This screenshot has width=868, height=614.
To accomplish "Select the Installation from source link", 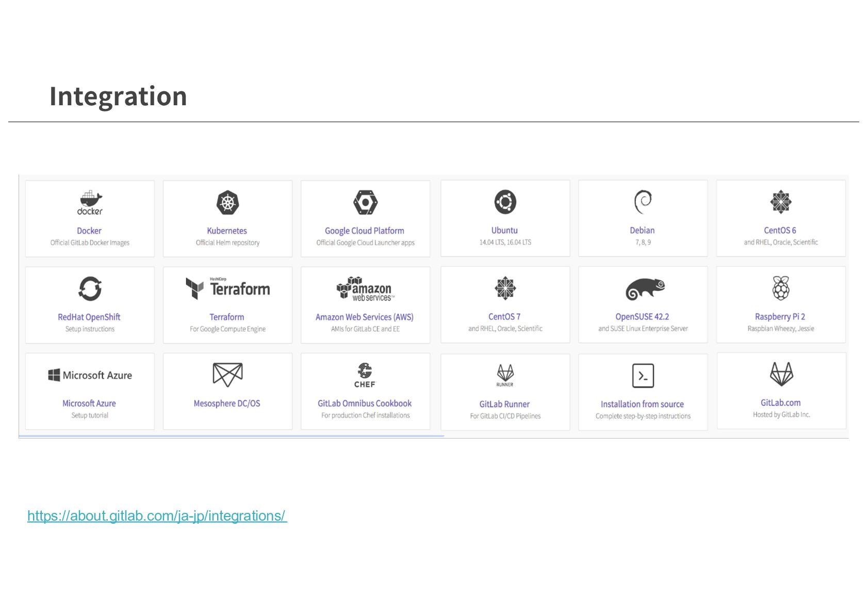I will [642, 404].
